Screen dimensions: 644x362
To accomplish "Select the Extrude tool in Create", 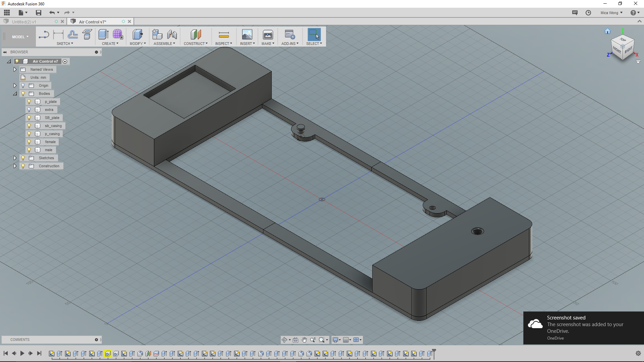I will (x=103, y=35).
